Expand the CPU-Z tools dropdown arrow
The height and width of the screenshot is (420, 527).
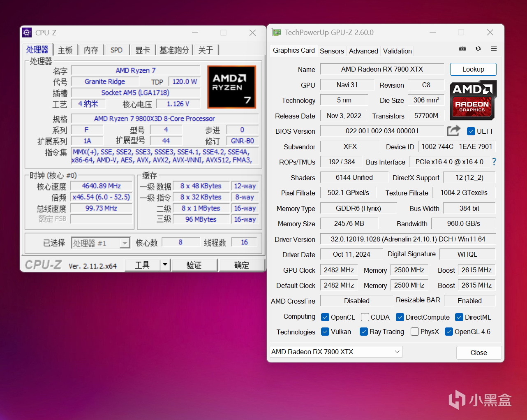pyautogui.click(x=165, y=265)
